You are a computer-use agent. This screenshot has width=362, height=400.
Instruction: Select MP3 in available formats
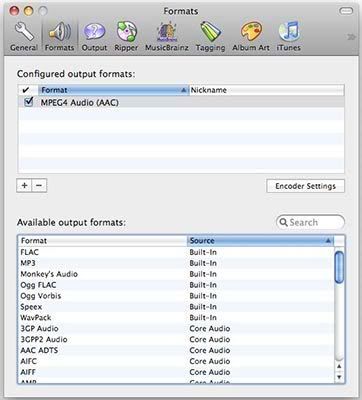176,263
